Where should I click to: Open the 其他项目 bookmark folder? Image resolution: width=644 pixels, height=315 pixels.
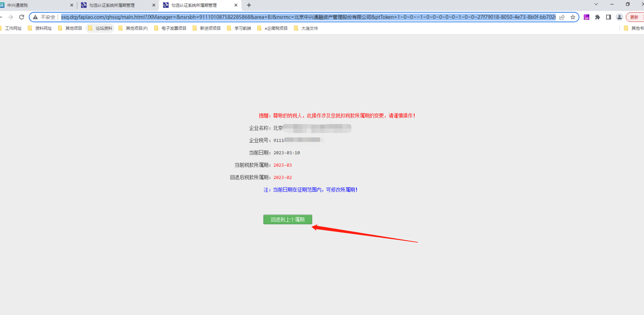[70, 28]
